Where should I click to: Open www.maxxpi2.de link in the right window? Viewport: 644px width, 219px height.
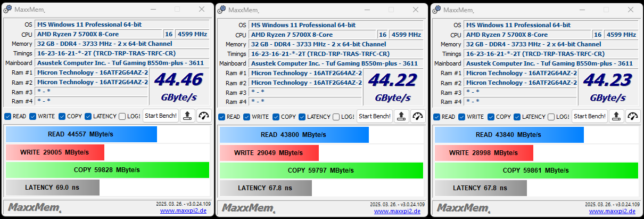click(x=613, y=211)
